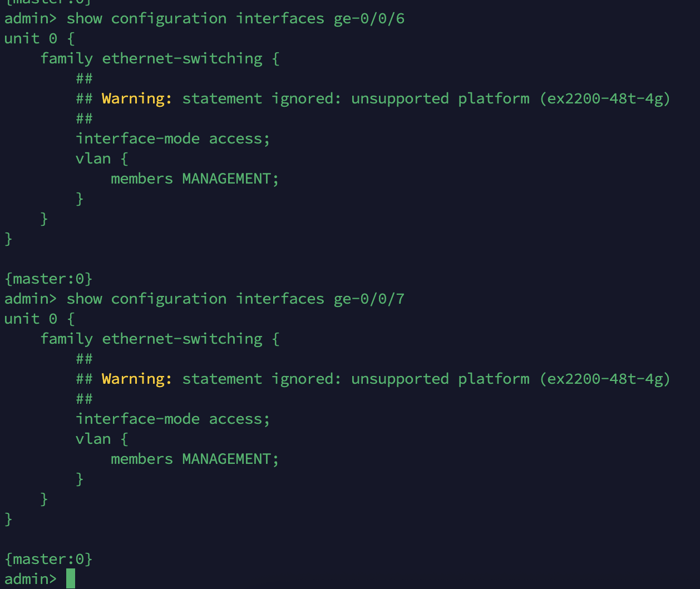
Task: Click the vlan keyword in the ge-0/0/7 output
Action: (x=93, y=439)
